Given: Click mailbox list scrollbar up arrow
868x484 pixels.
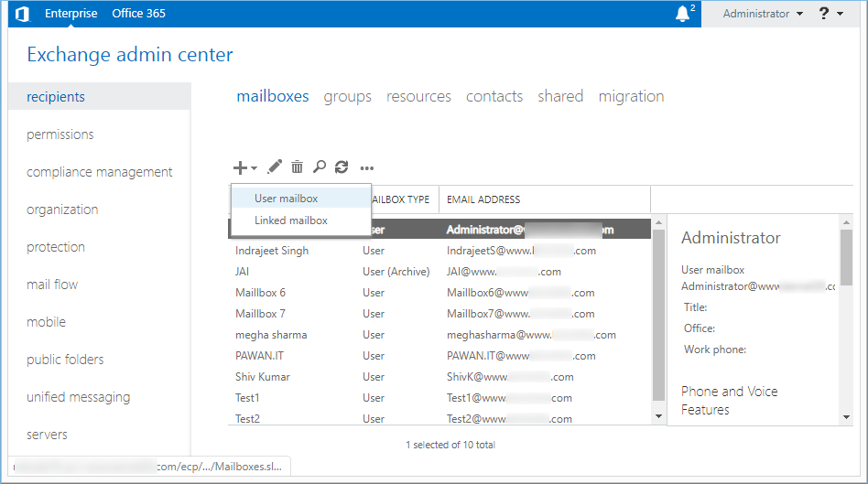Looking at the screenshot, I should (658, 222).
